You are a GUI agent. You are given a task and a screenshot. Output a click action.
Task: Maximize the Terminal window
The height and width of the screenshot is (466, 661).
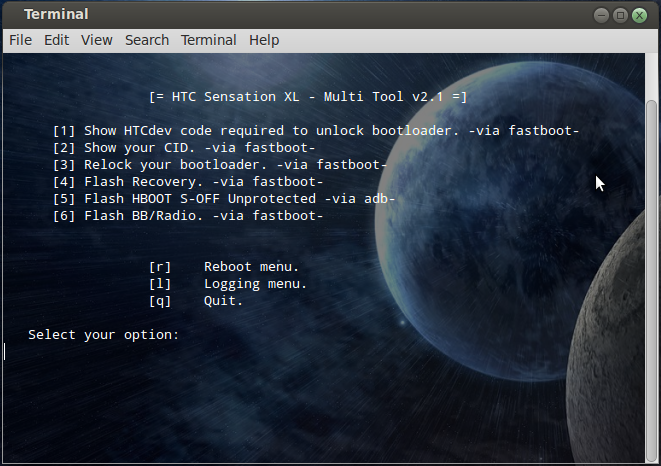click(620, 16)
